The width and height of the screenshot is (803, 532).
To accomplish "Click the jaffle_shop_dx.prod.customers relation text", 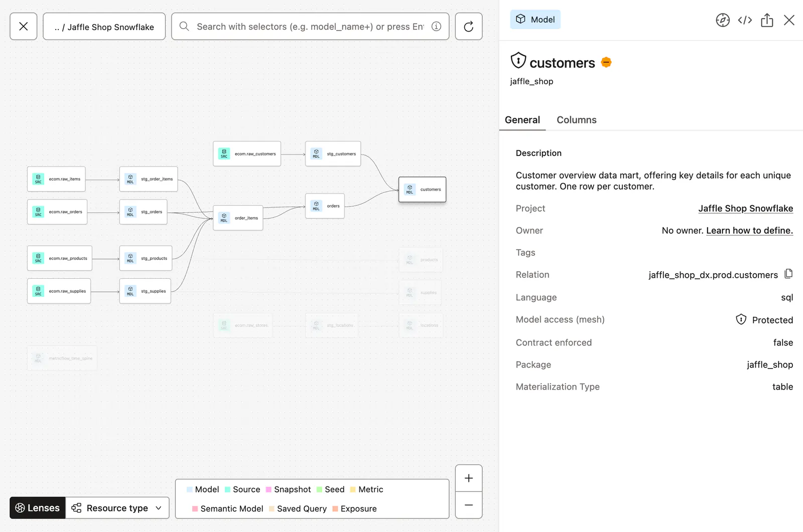I will point(713,275).
